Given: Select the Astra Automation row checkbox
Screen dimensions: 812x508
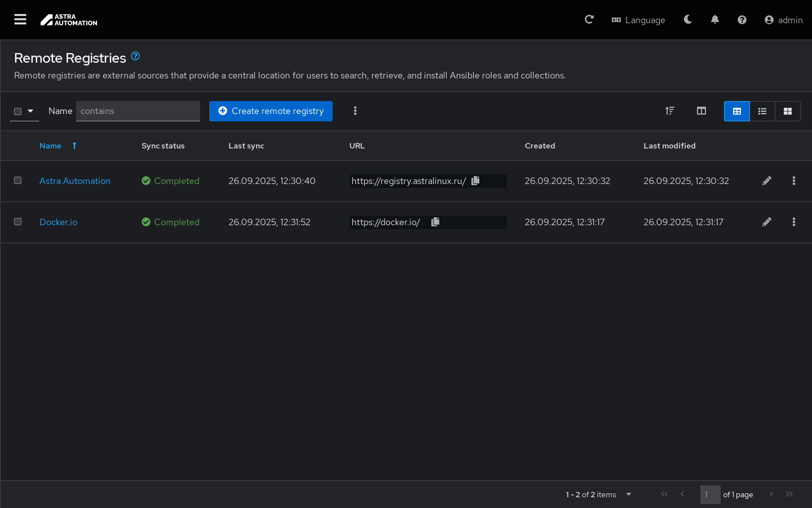Looking at the screenshot, I should (x=18, y=181).
